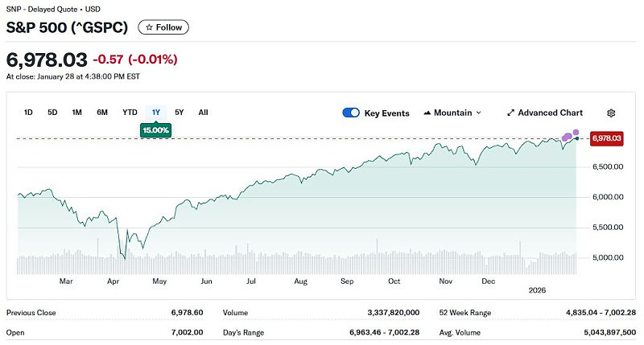Viewport: 644px width, 345px height.
Task: Switch chart to 5D range
Action: click(52, 113)
